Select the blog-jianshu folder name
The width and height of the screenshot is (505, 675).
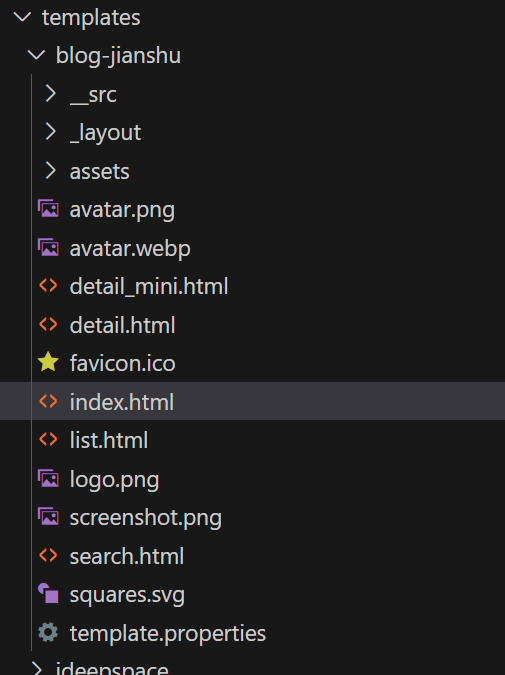point(118,56)
